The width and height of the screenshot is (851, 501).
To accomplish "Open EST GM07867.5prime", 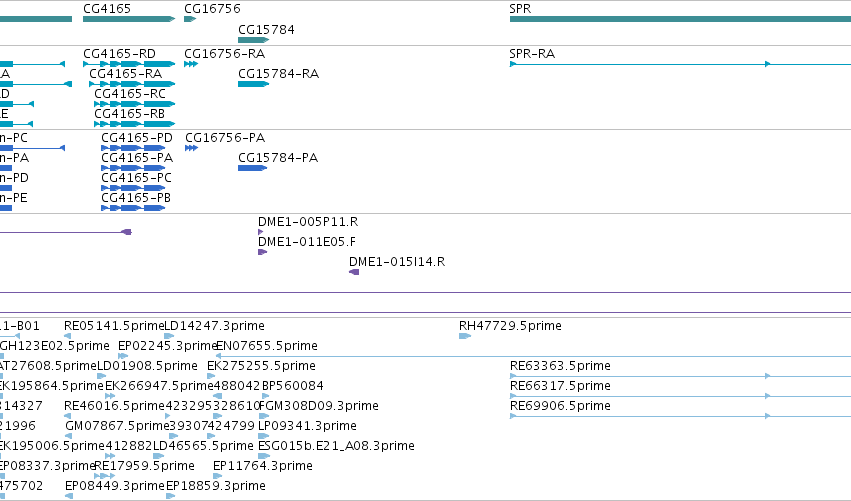I will click(x=118, y=427).
